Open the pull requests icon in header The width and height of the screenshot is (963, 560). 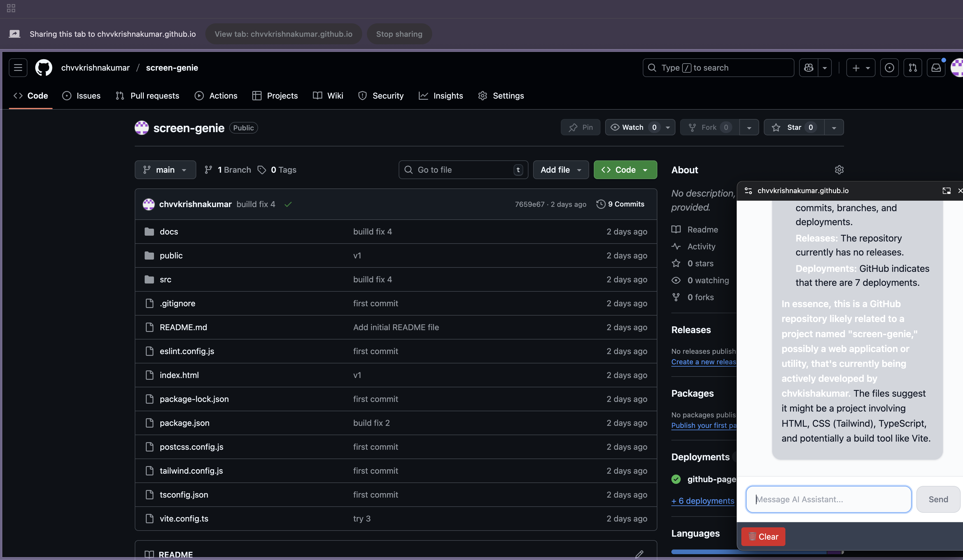[913, 68]
